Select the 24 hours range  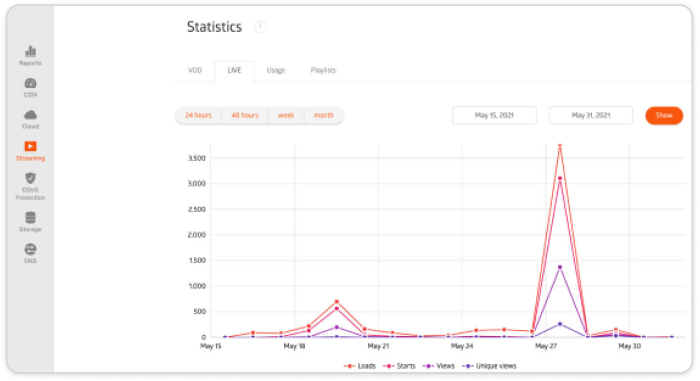198,115
